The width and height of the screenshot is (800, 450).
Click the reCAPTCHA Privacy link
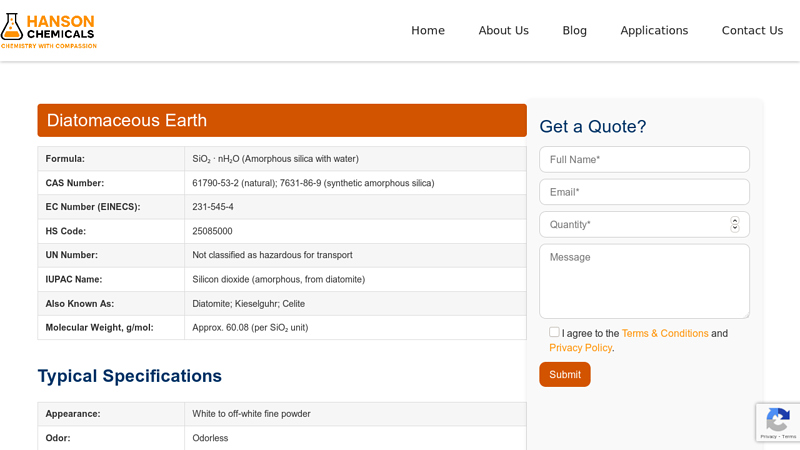[x=767, y=437]
